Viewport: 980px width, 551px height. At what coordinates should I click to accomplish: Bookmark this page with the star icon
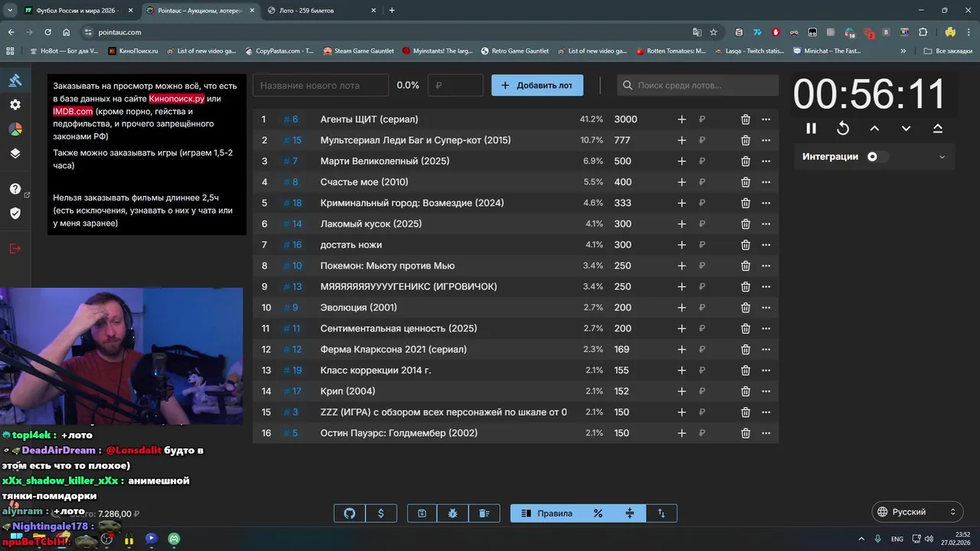point(714,32)
